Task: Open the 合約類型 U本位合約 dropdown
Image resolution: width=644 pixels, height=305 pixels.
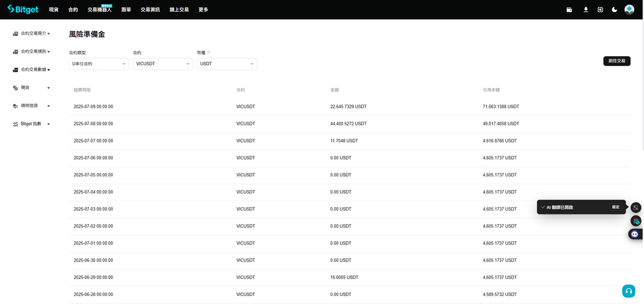Action: pos(99,64)
